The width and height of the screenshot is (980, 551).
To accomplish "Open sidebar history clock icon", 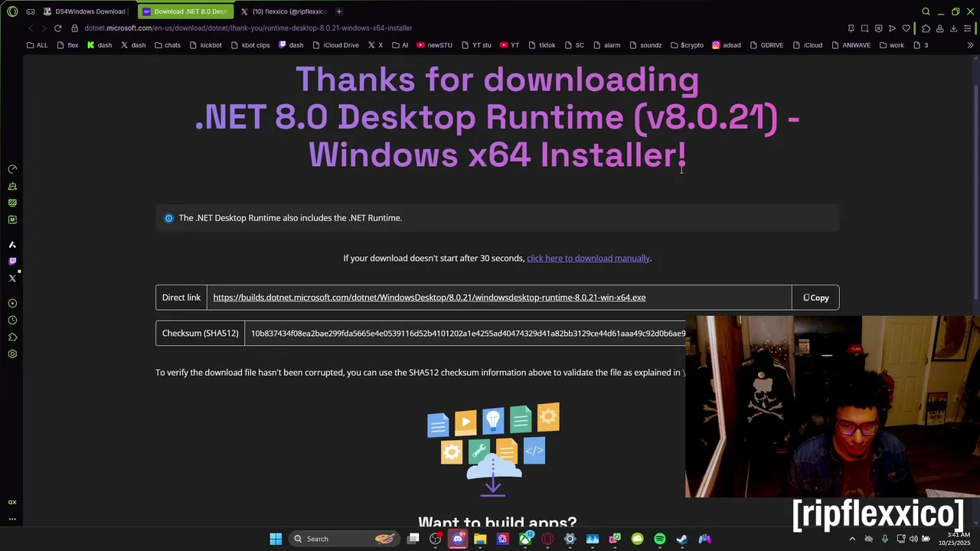I will pos(12,321).
